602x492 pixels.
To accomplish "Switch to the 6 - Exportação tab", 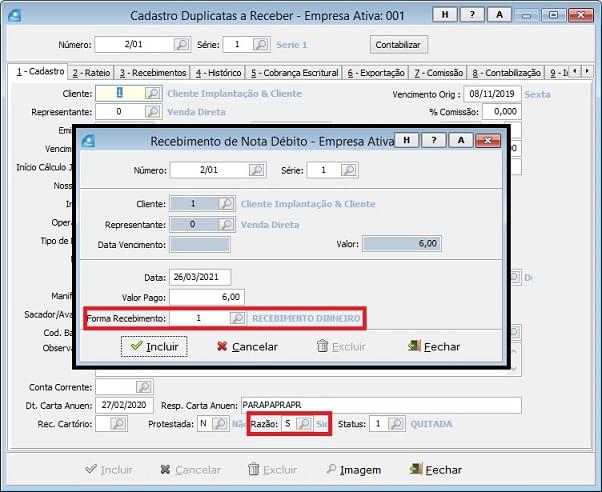I will tap(376, 73).
